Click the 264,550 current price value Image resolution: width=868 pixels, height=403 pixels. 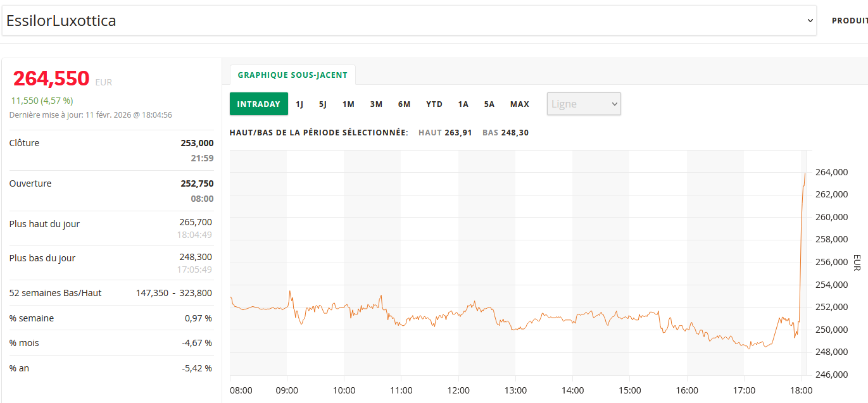click(x=51, y=78)
